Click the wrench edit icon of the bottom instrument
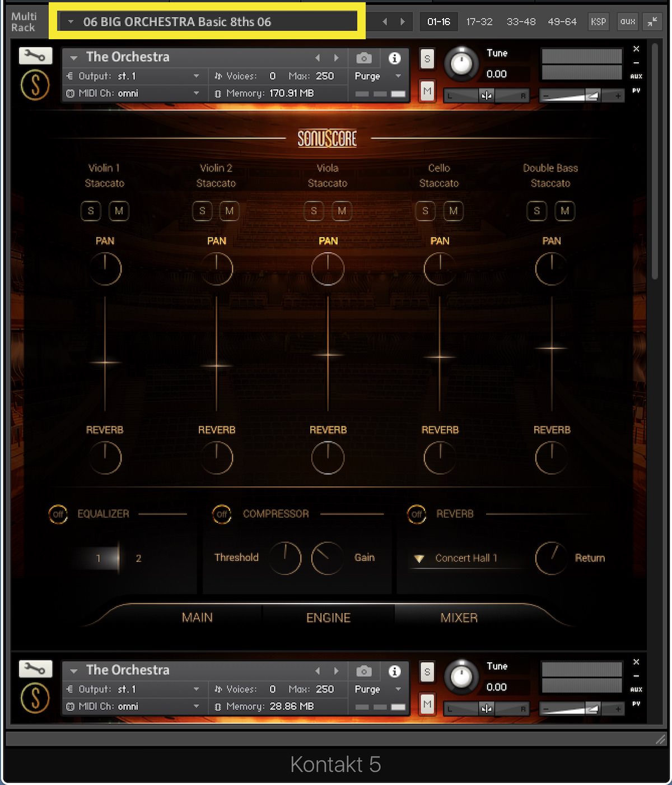Screen dimensions: 672x785 point(35,668)
